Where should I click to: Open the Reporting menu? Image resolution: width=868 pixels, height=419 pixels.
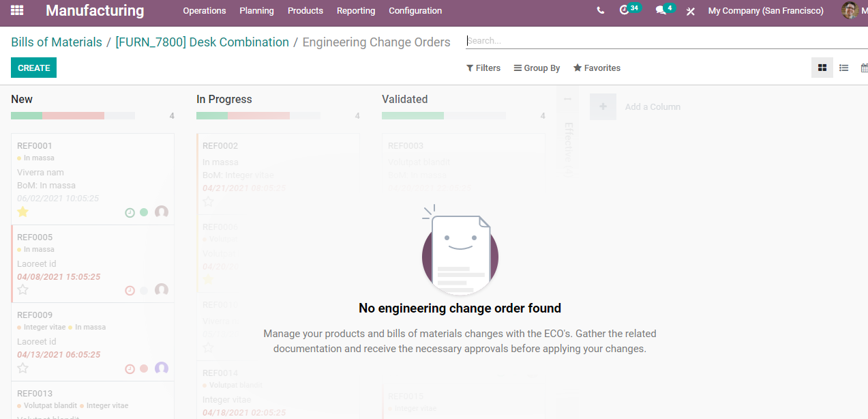coord(356,11)
